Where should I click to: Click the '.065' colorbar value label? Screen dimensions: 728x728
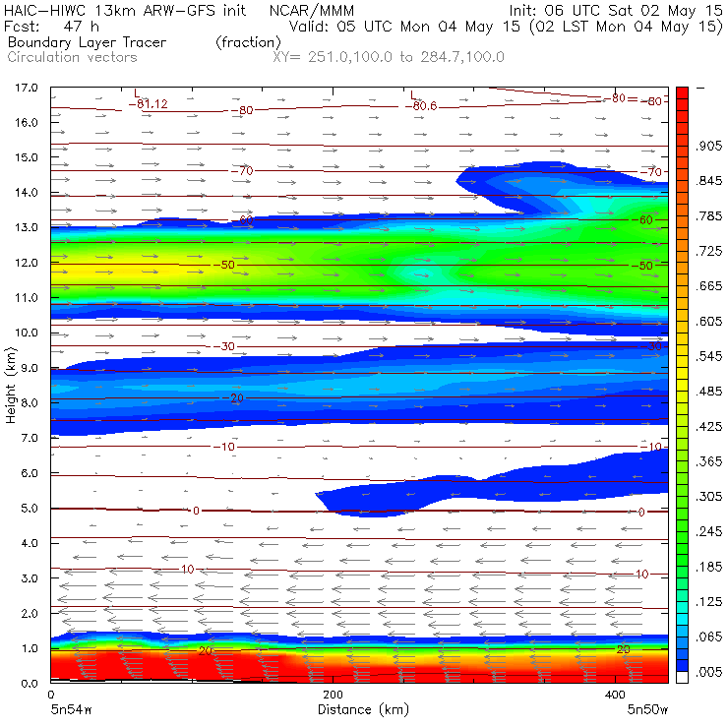tap(709, 637)
